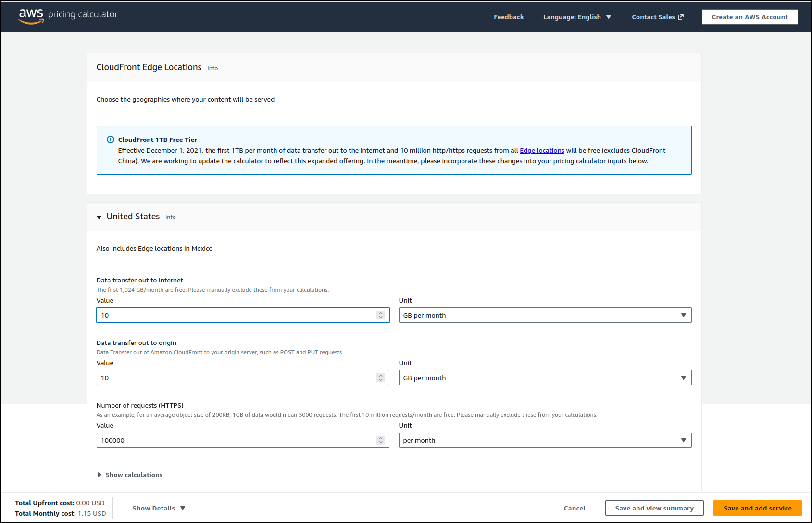The width and height of the screenshot is (812, 523).
Task: Click Feedback in the top navigation
Action: coord(509,17)
